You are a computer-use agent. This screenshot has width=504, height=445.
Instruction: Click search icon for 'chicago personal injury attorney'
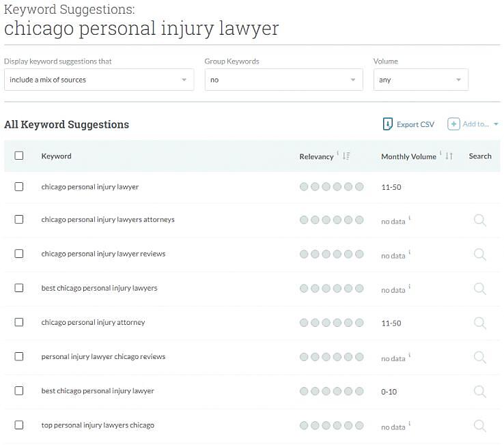pyautogui.click(x=479, y=322)
